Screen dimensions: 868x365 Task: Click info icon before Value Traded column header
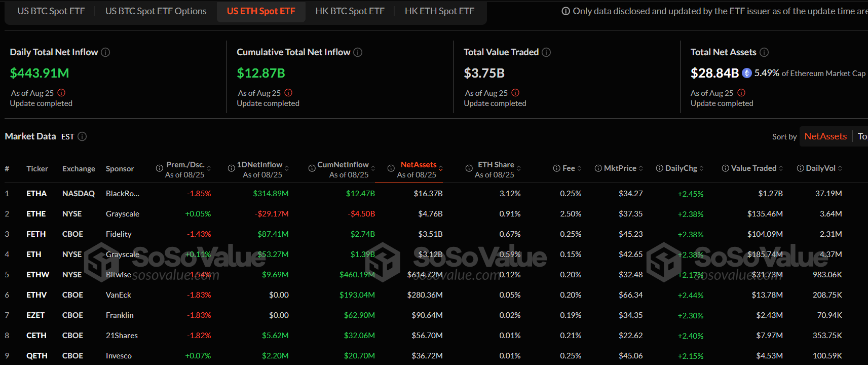click(726, 168)
